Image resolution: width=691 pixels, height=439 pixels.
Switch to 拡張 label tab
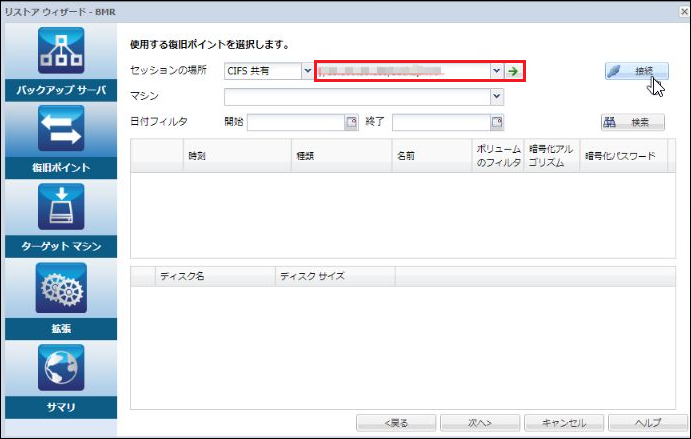click(61, 329)
